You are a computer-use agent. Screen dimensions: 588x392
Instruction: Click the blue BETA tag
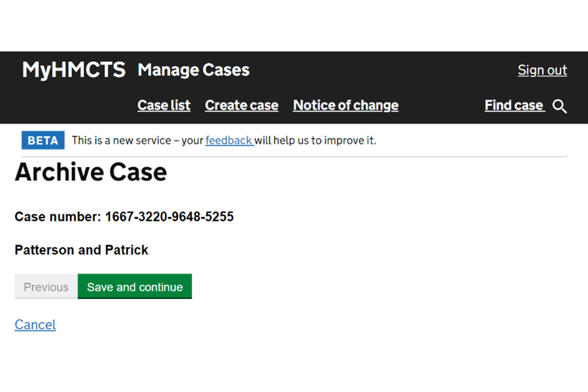[x=43, y=140]
